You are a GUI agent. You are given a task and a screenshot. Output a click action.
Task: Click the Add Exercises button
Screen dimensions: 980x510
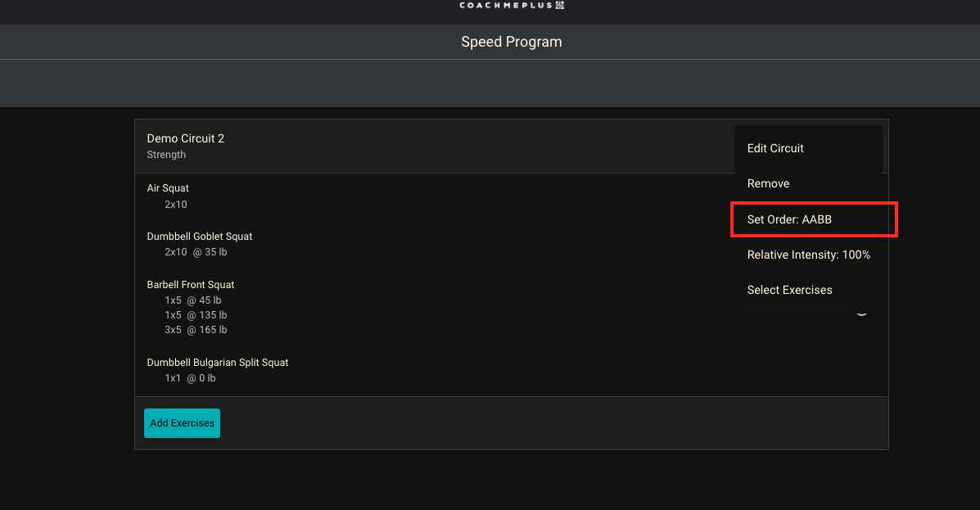pyautogui.click(x=182, y=423)
